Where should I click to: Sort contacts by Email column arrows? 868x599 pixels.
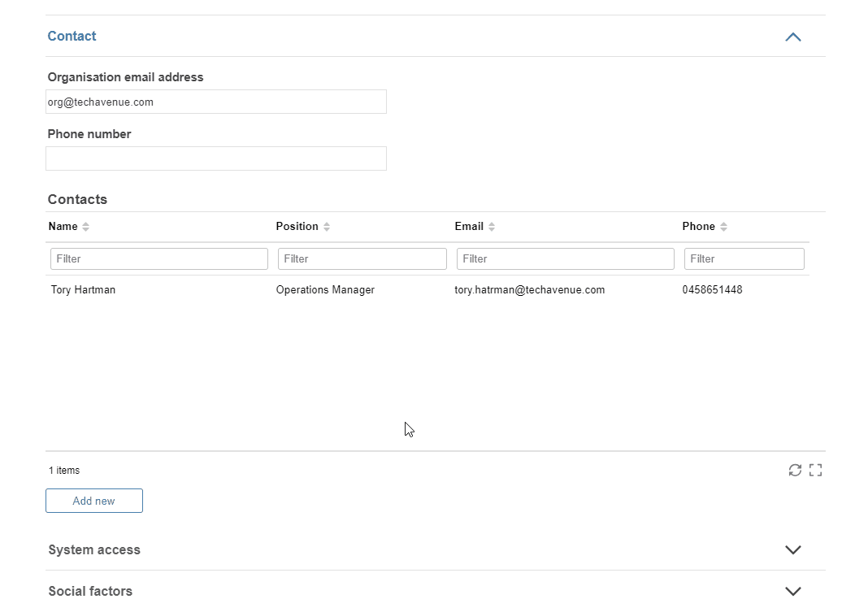(x=492, y=227)
